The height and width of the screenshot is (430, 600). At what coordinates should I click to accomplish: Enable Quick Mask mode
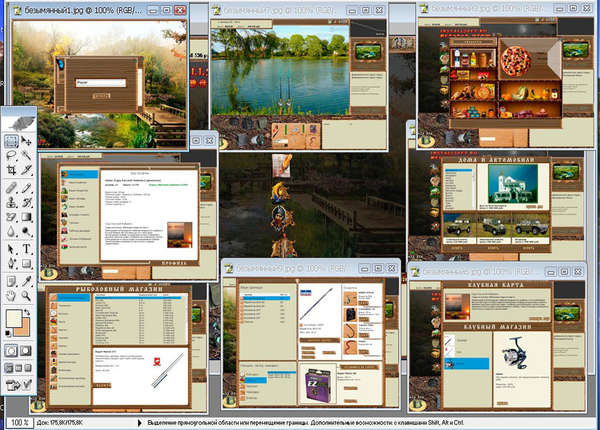[27, 350]
